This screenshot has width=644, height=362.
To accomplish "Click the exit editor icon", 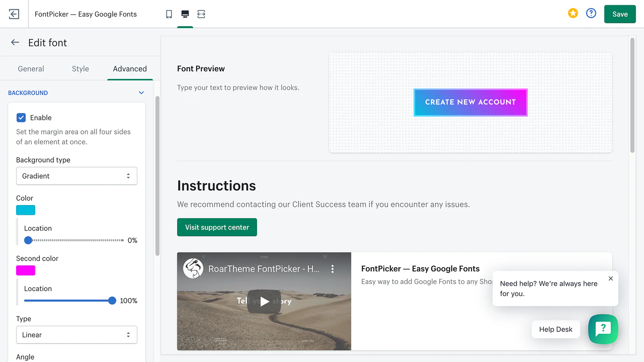I will [x=14, y=14].
